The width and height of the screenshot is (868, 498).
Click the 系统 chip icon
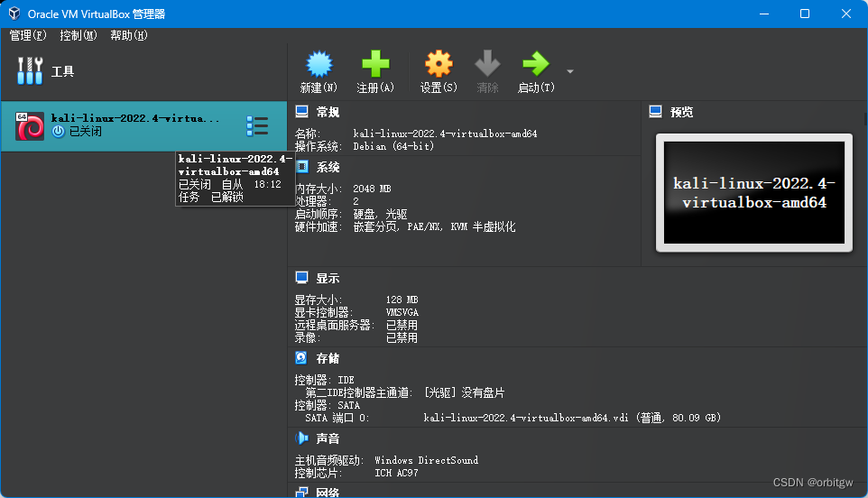[301, 167]
